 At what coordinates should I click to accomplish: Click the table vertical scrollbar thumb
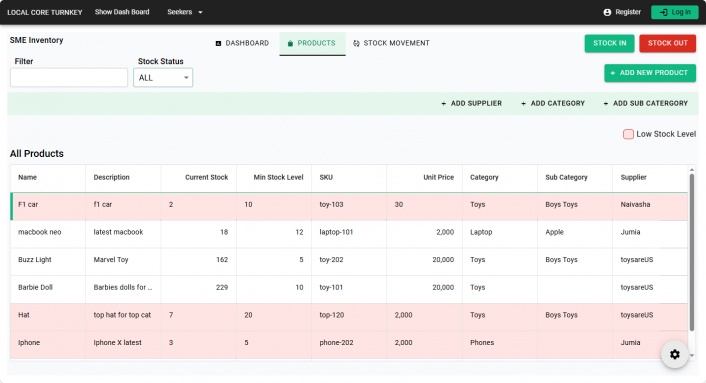(x=692, y=252)
